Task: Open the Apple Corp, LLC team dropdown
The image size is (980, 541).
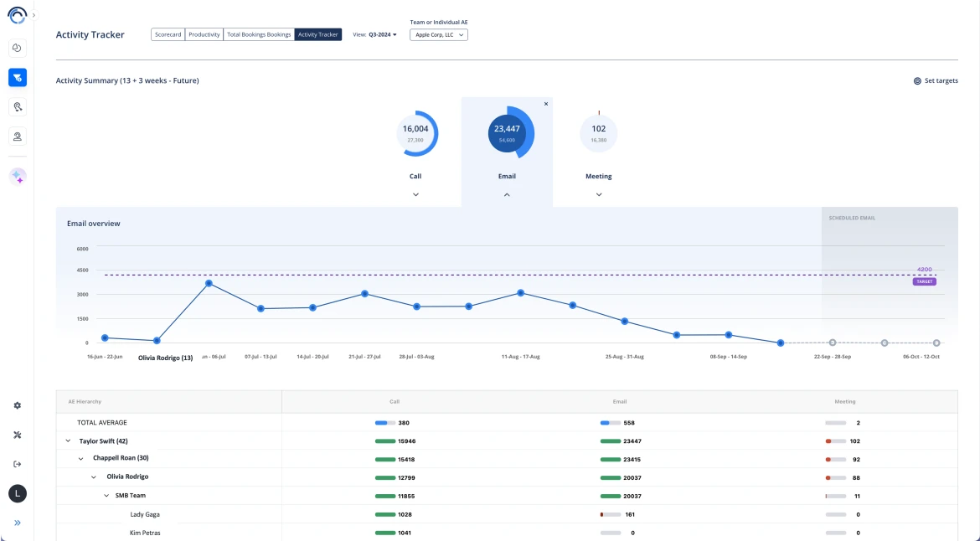Action: [438, 35]
